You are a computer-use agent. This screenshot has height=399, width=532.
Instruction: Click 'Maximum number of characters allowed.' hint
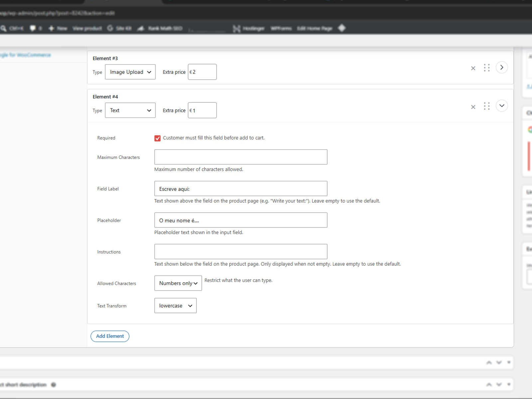click(199, 169)
